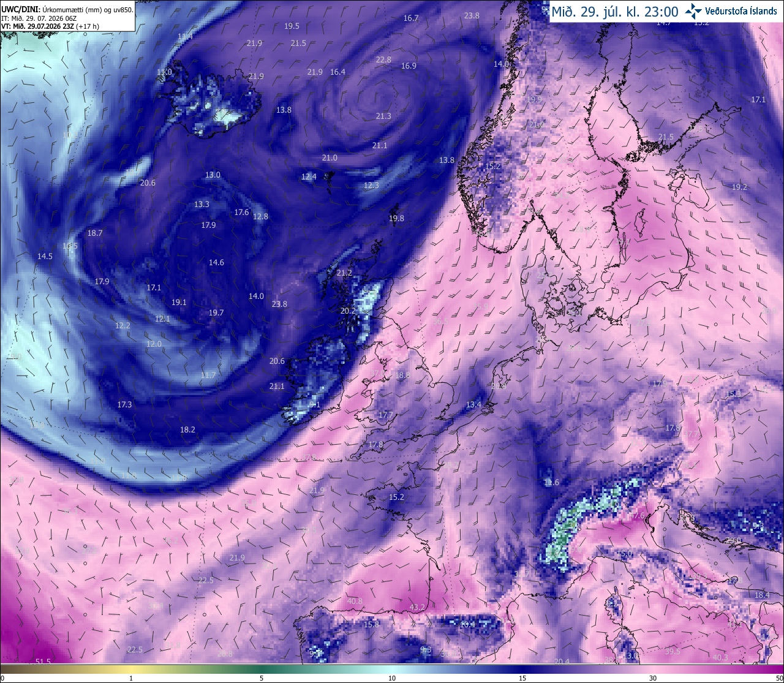This screenshot has width=784, height=683.
Task: Click the 40.8 value label on the map
Action: click(355, 602)
